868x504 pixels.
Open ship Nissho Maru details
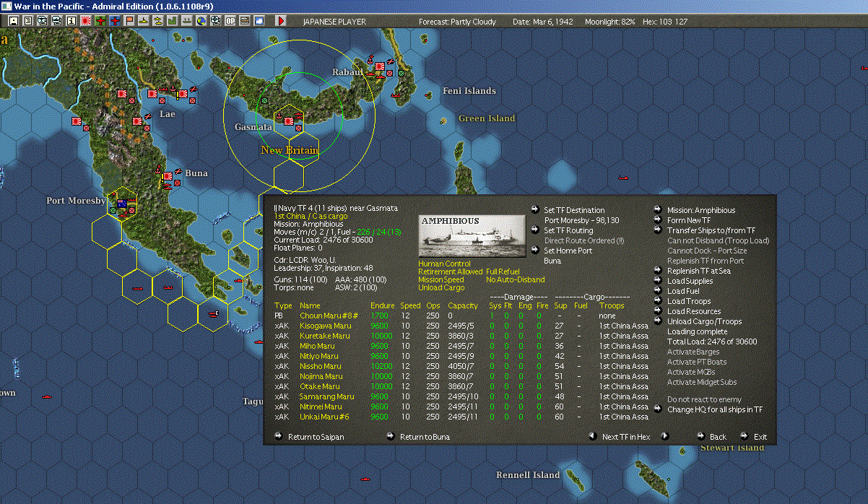tap(321, 366)
